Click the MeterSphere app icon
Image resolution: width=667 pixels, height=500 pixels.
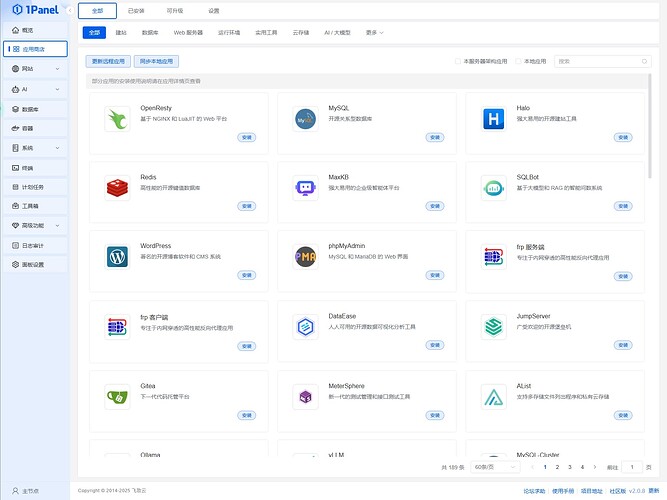tap(305, 397)
